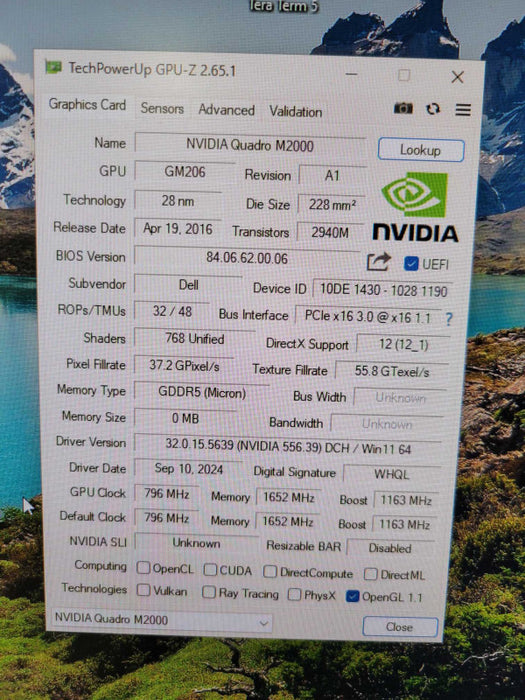Screen dimensions: 525x700
Task: Click the Bus Width Unknown field
Action: pos(400,397)
